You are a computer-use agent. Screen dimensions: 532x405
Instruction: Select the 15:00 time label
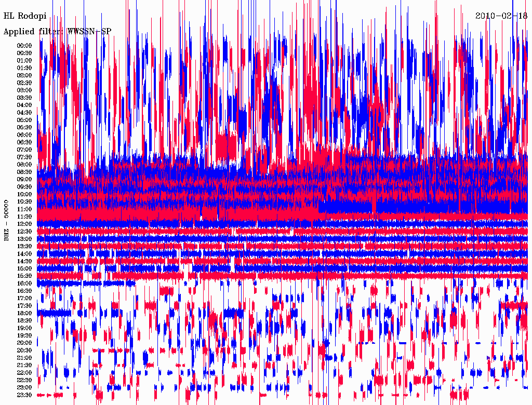tap(24, 268)
